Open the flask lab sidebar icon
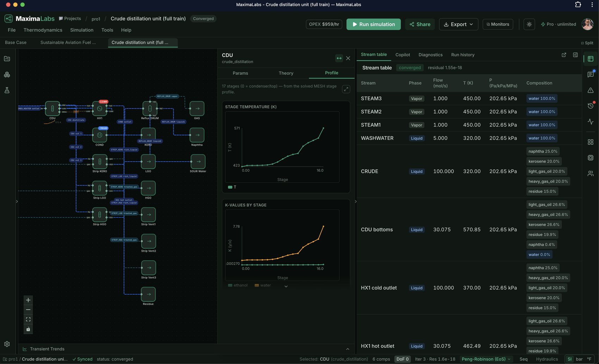Screen dimensions: 599x364 7,90
